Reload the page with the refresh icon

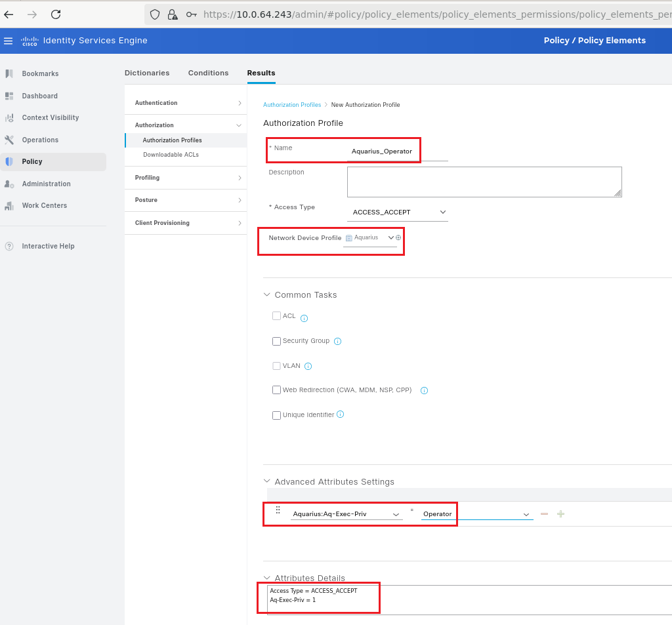(x=56, y=14)
